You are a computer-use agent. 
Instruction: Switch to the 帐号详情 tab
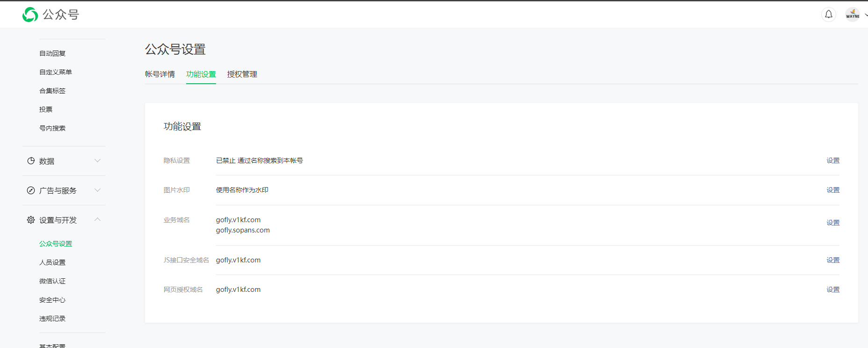[159, 74]
